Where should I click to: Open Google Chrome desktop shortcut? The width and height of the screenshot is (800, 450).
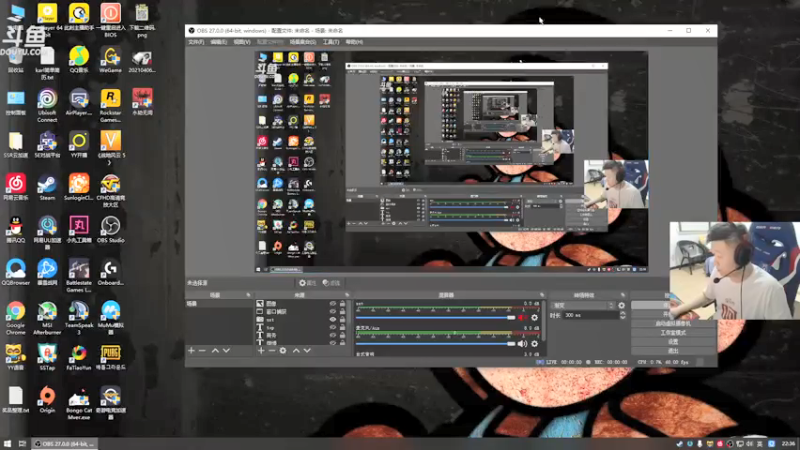coord(15,318)
